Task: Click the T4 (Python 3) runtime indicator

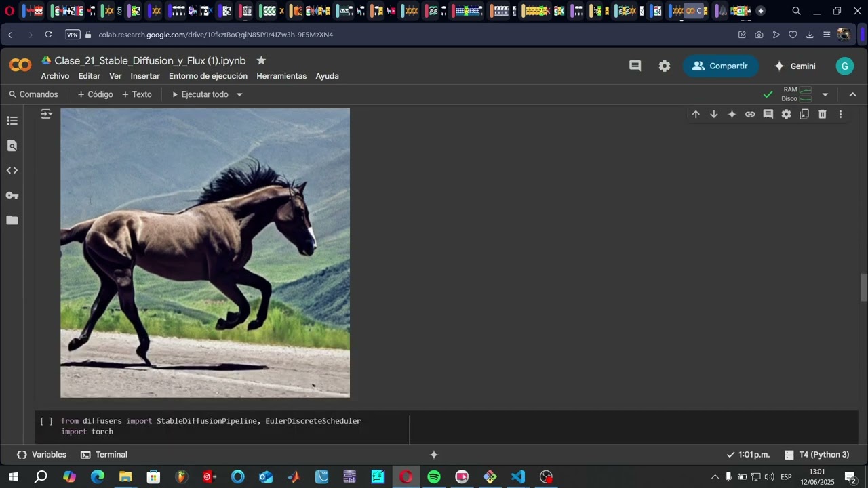Action: coord(817,455)
